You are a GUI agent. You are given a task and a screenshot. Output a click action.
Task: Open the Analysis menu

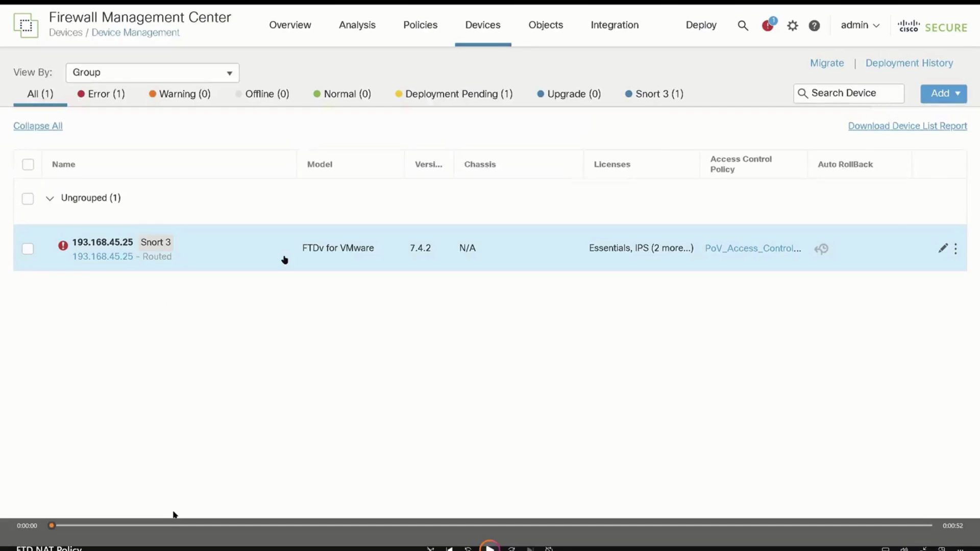tap(357, 25)
